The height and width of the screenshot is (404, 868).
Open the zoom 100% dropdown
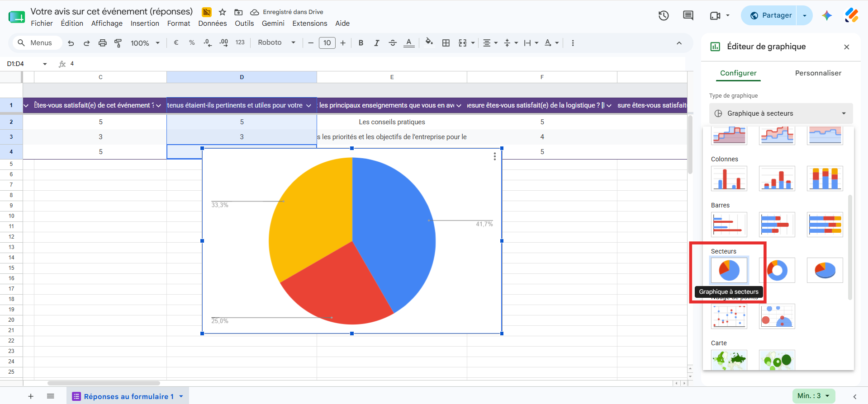click(145, 43)
